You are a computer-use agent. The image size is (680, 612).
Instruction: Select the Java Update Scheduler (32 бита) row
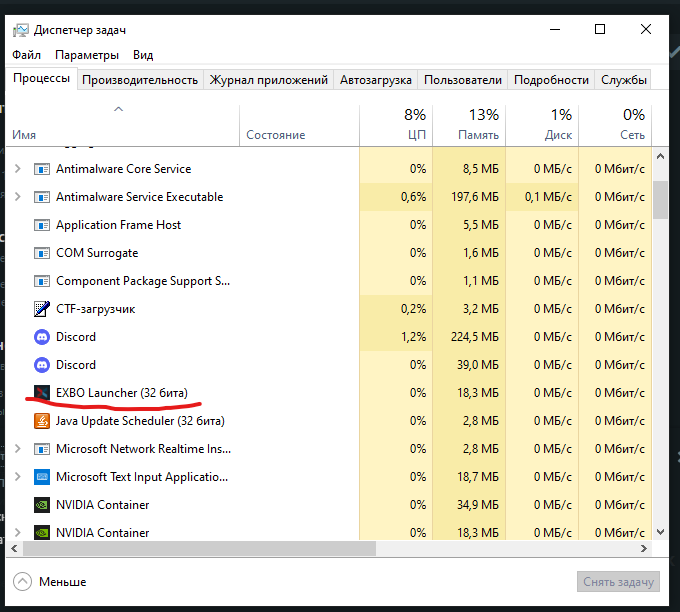click(329, 421)
